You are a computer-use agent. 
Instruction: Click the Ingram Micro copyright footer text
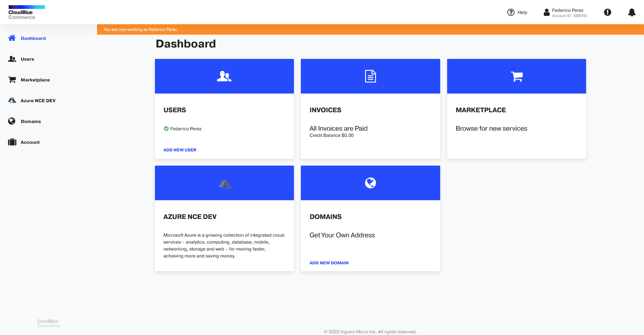371,332
